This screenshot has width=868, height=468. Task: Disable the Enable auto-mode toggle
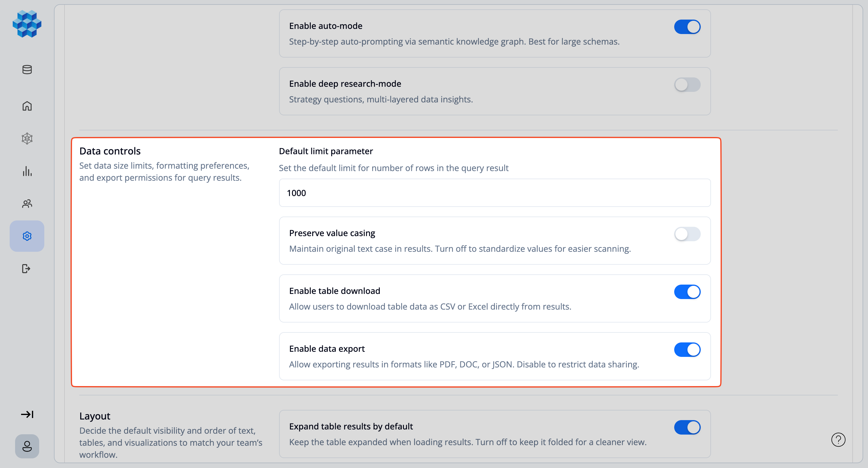(x=687, y=27)
